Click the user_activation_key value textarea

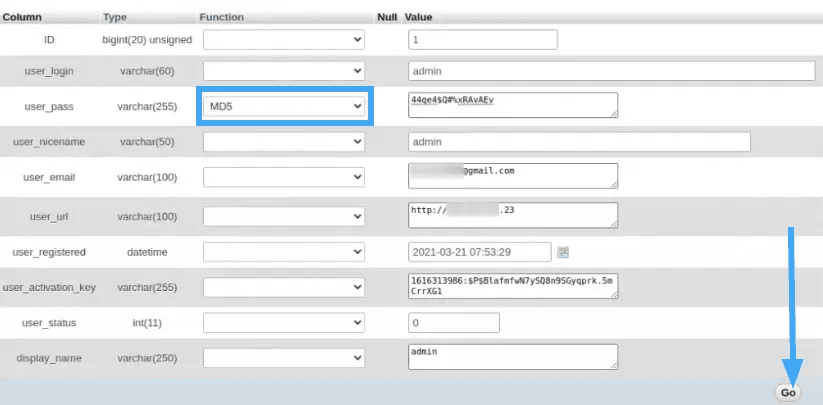click(513, 286)
